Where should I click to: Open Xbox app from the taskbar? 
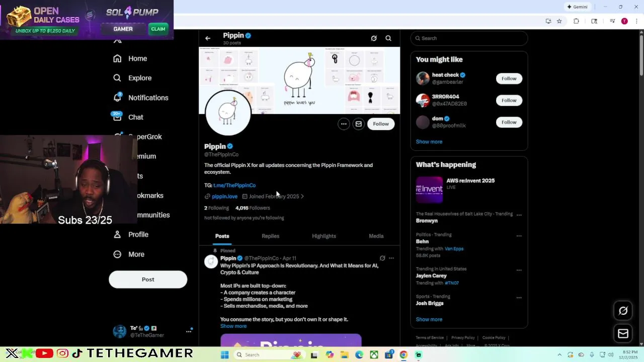[x=374, y=355]
